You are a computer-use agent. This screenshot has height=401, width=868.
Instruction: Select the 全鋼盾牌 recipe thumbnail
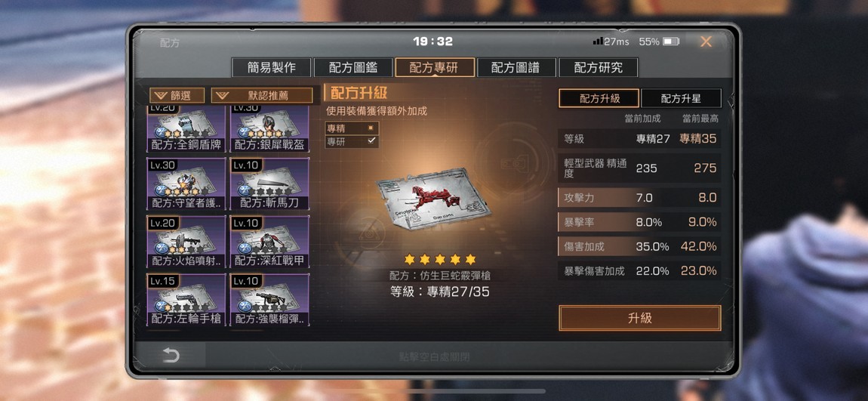point(186,128)
